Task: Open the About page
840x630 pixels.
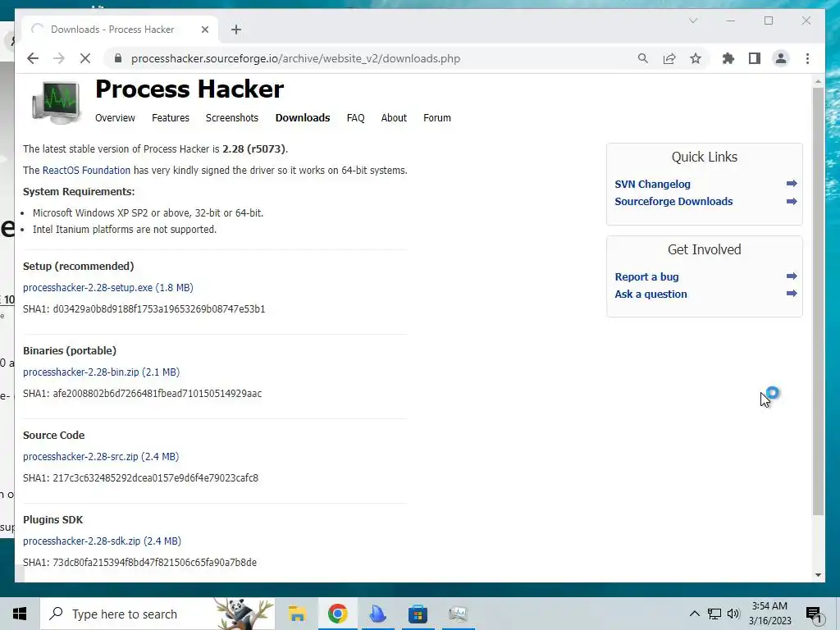Action: 394,118
